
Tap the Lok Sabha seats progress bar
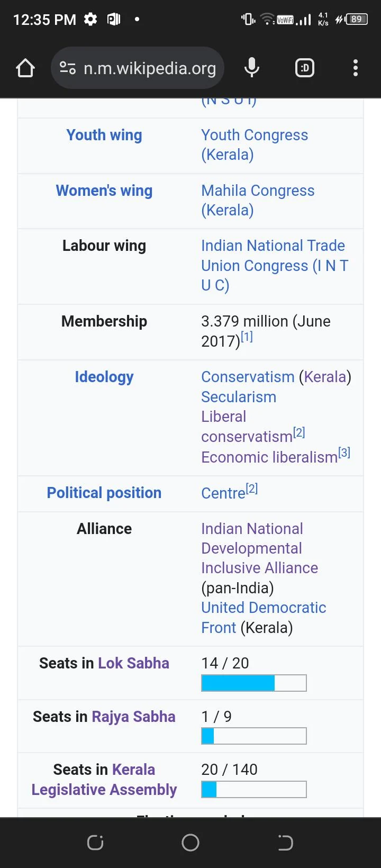pyautogui.click(x=253, y=683)
